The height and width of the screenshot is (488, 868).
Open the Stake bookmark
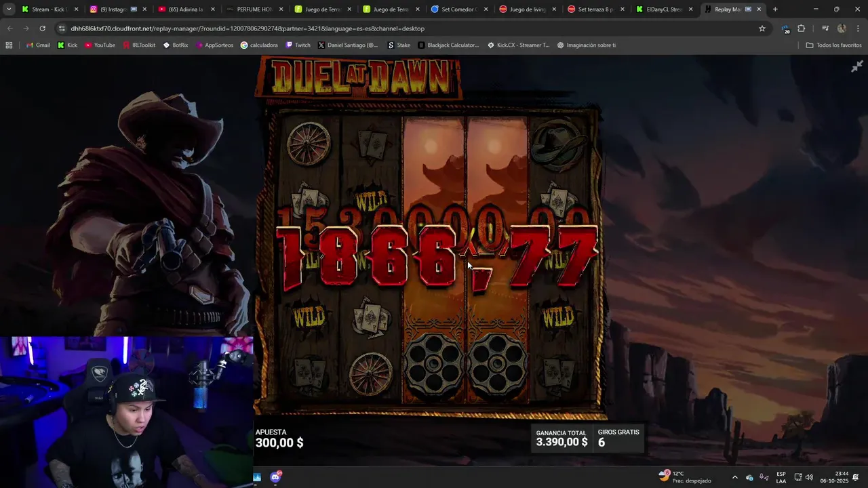(x=399, y=45)
